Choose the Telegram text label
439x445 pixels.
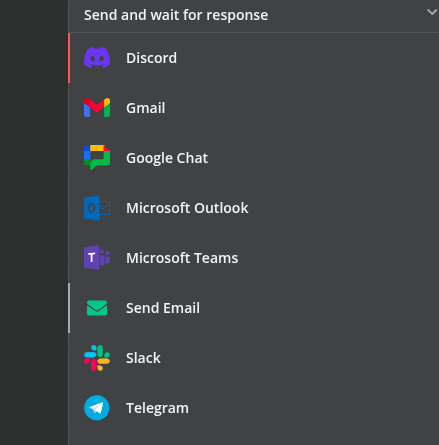[x=157, y=408]
